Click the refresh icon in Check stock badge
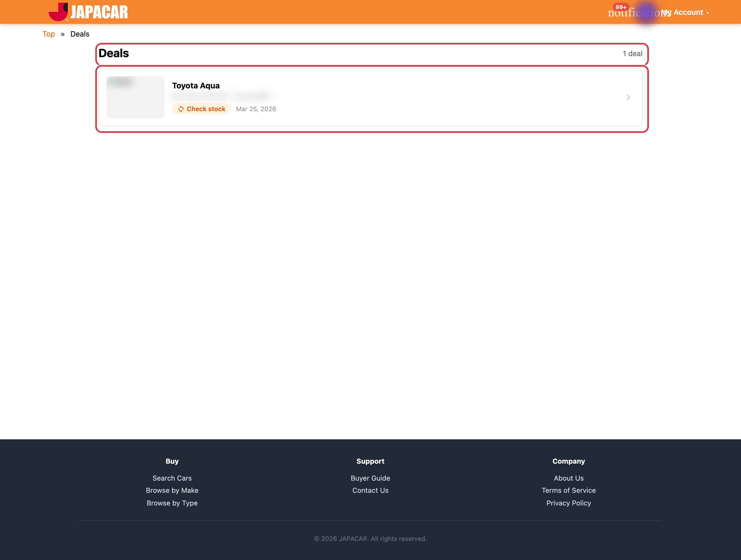The image size is (741, 560). (181, 109)
